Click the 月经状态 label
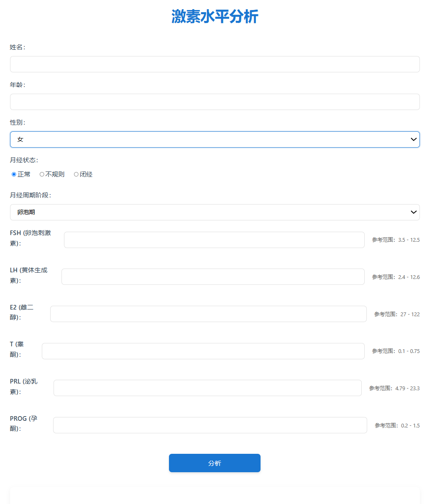 pos(24,160)
